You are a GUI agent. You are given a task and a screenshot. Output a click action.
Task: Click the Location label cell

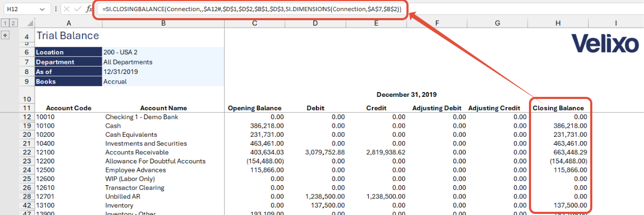(x=69, y=52)
